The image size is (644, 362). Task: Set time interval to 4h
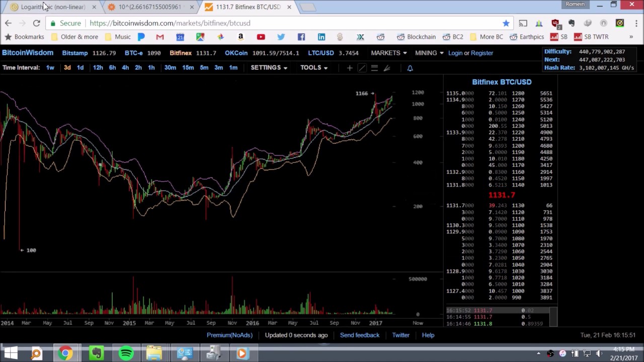[x=125, y=67]
